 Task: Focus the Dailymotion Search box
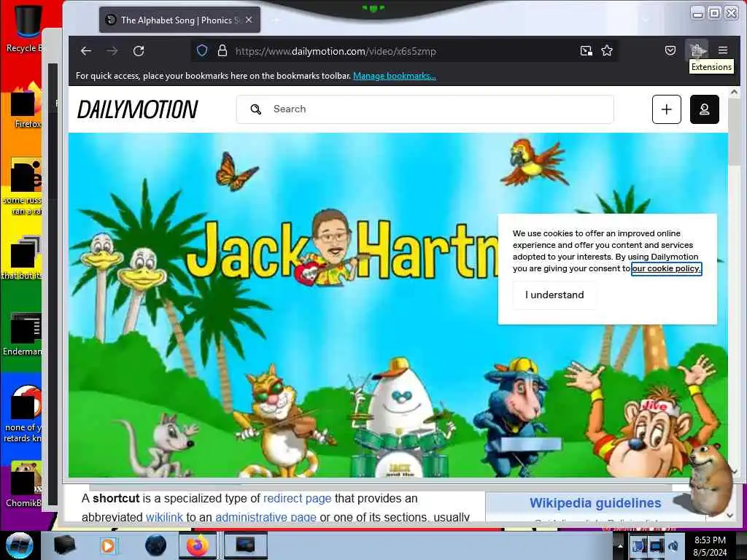425,109
